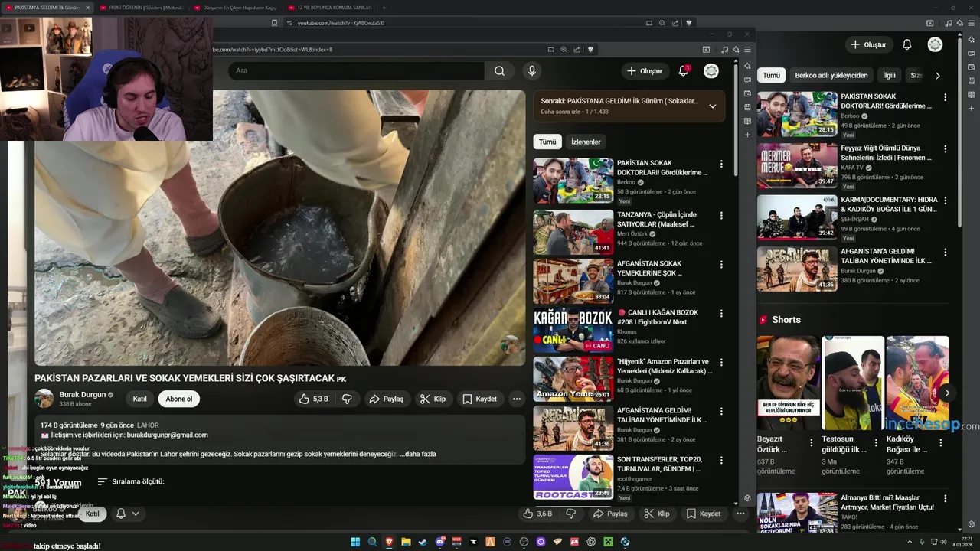
Task: Switch to the PAKİSTAN'A GELDİM browser tab
Action: 47,8
